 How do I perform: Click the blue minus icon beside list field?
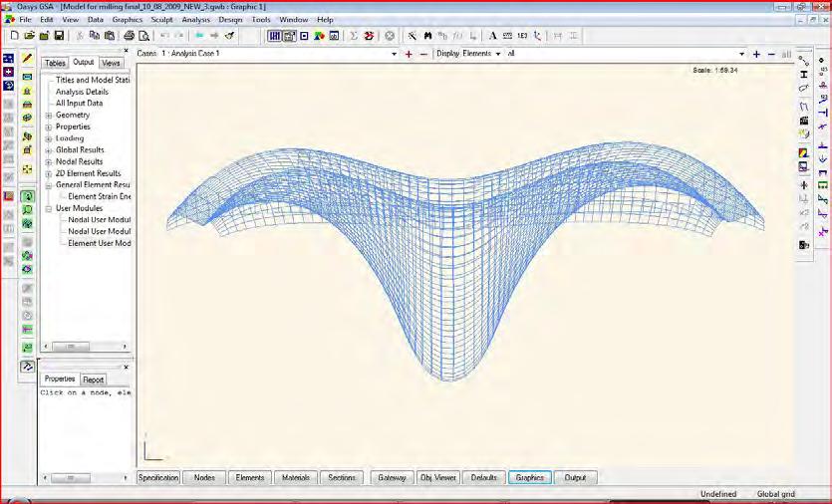pyautogui.click(x=772, y=54)
